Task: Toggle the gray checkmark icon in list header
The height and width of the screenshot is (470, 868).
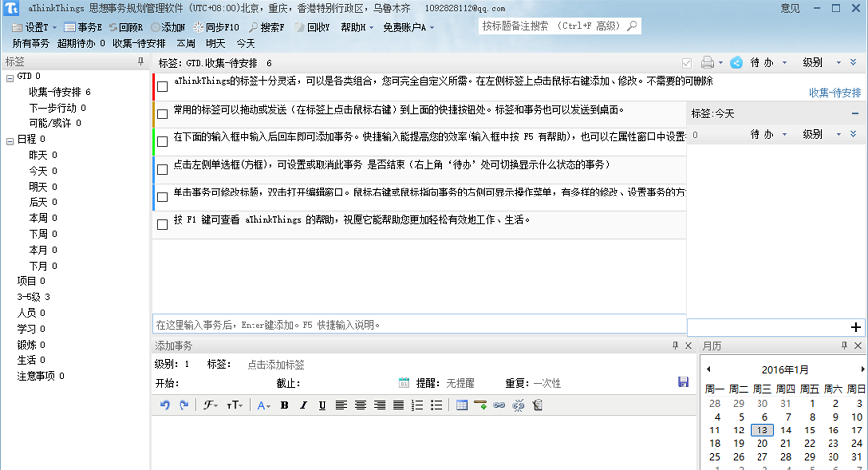Action: click(x=687, y=62)
